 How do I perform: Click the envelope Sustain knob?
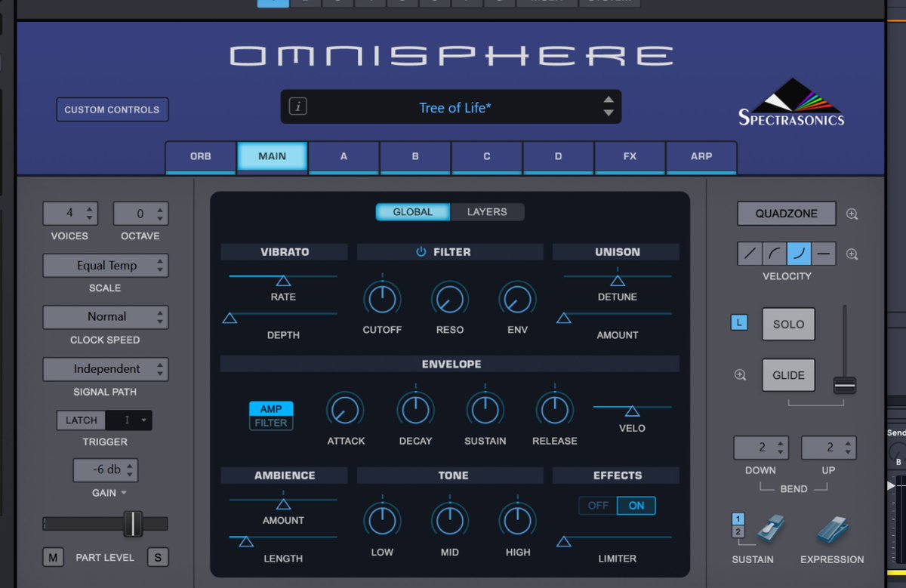[485, 410]
